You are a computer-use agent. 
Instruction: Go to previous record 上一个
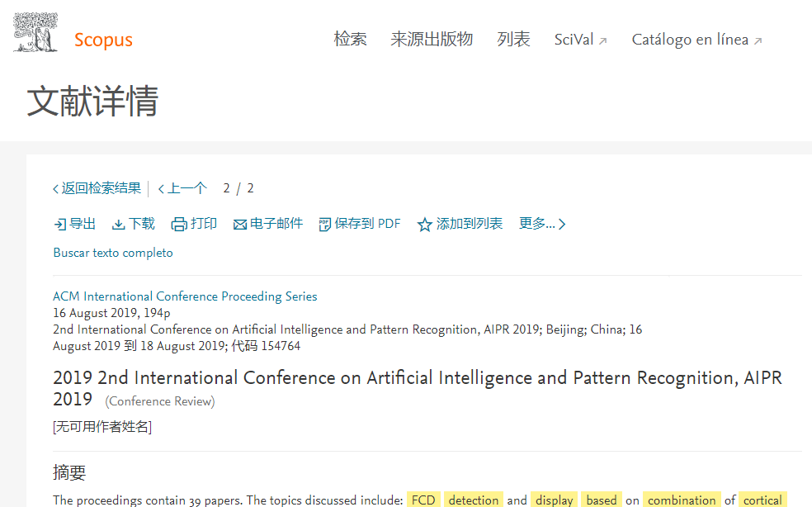(182, 188)
